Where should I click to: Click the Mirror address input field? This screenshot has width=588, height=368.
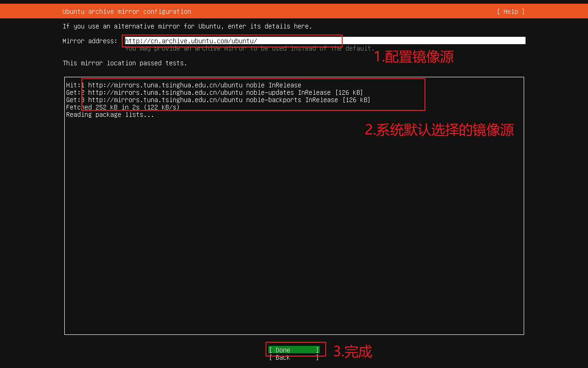pyautogui.click(x=325, y=40)
